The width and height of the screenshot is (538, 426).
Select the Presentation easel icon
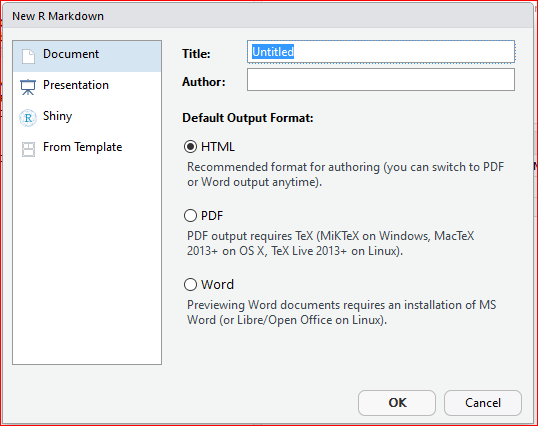[x=28, y=87]
